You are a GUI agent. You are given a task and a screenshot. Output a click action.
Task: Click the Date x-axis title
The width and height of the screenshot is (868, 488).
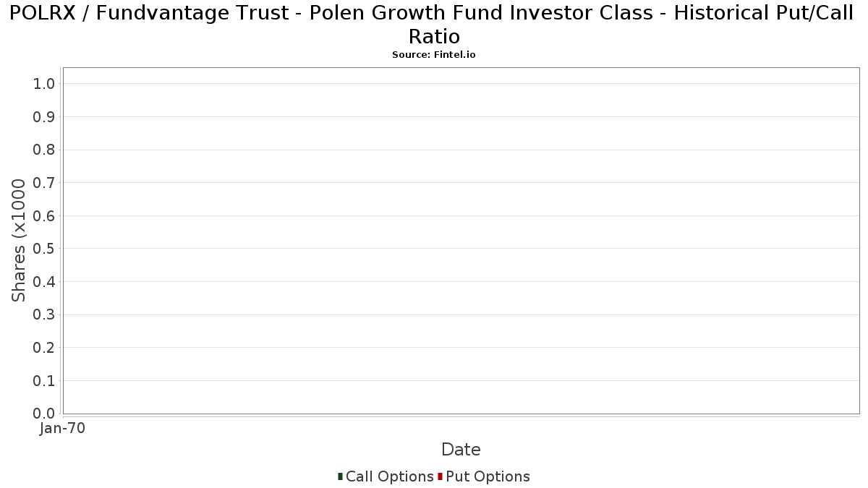click(x=461, y=450)
